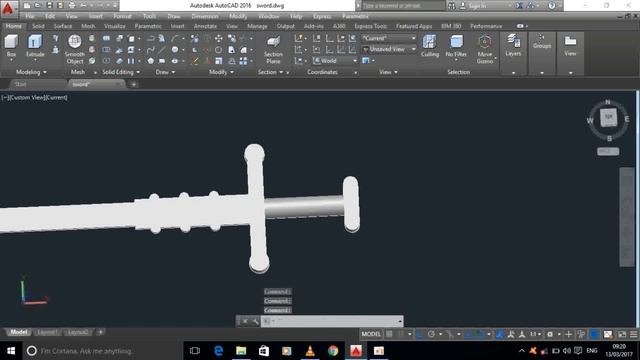Click the Smooth Object mesh tool

pos(75,49)
